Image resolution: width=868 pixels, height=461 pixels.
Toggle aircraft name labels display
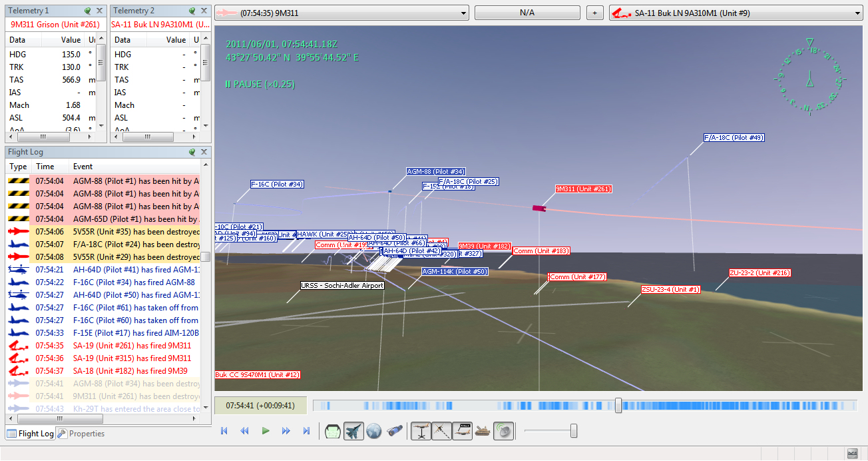pos(462,431)
